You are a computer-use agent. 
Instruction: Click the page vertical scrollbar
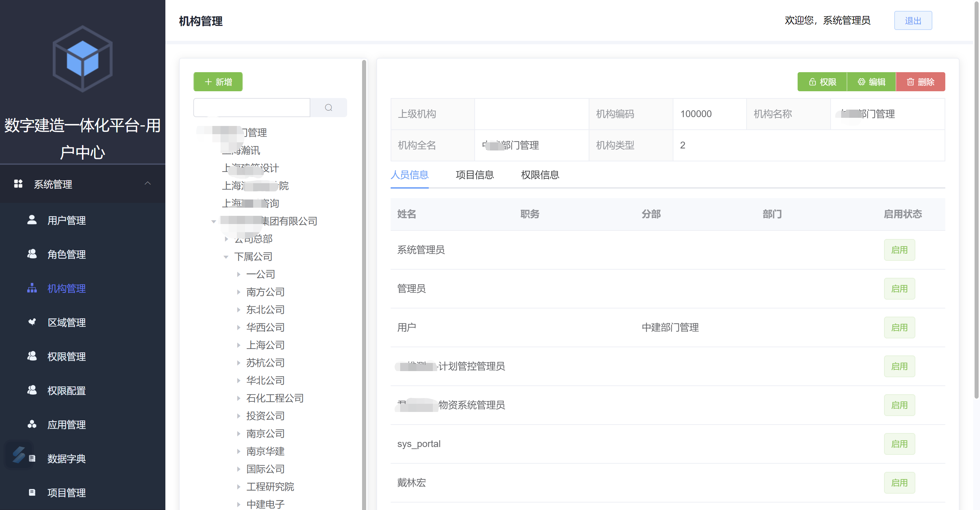pyautogui.click(x=976, y=200)
